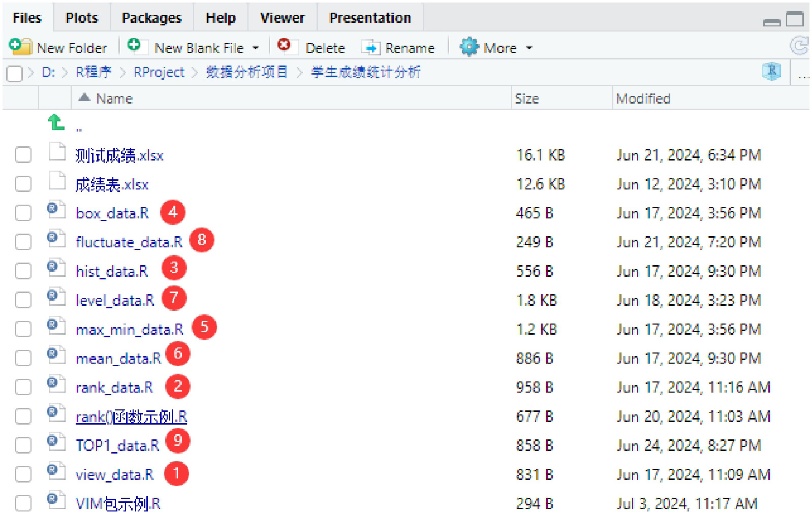812x514 pixels.
Task: Go up using the green parent-directory arrow
Action: click(x=56, y=123)
